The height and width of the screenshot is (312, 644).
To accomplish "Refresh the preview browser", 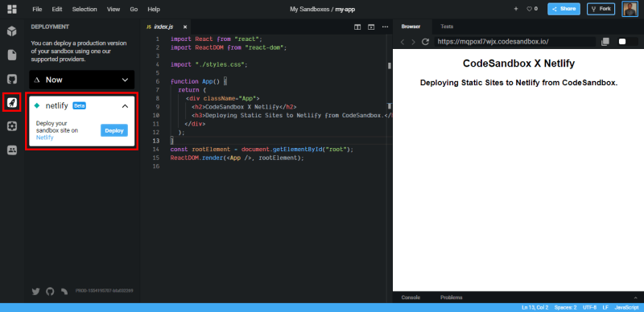I will click(426, 42).
